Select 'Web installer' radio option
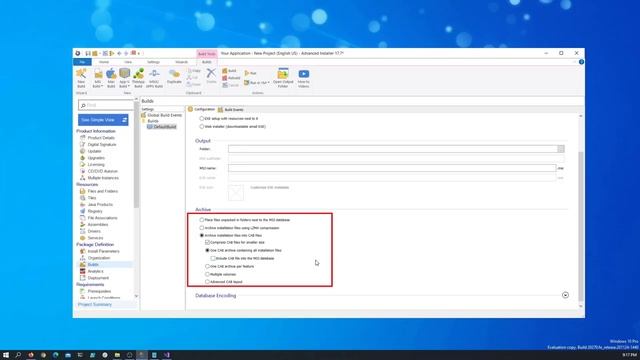The image size is (640, 360). point(202,127)
